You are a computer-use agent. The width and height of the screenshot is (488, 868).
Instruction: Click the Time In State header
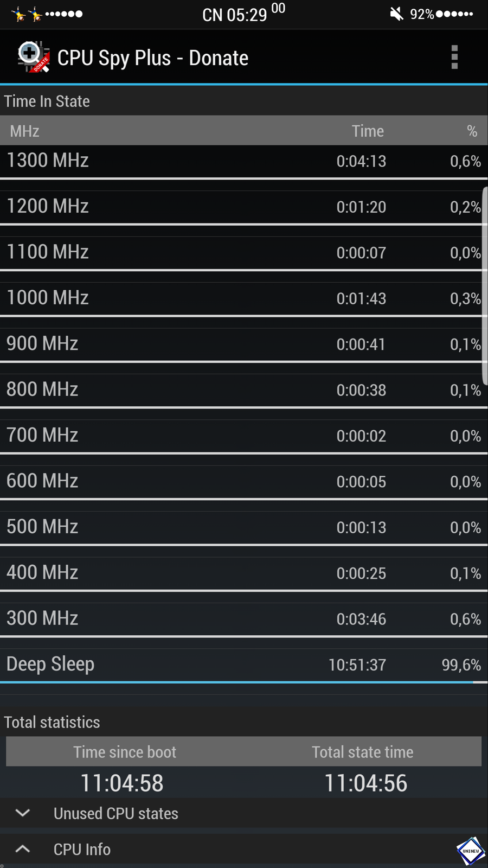pos(47,101)
